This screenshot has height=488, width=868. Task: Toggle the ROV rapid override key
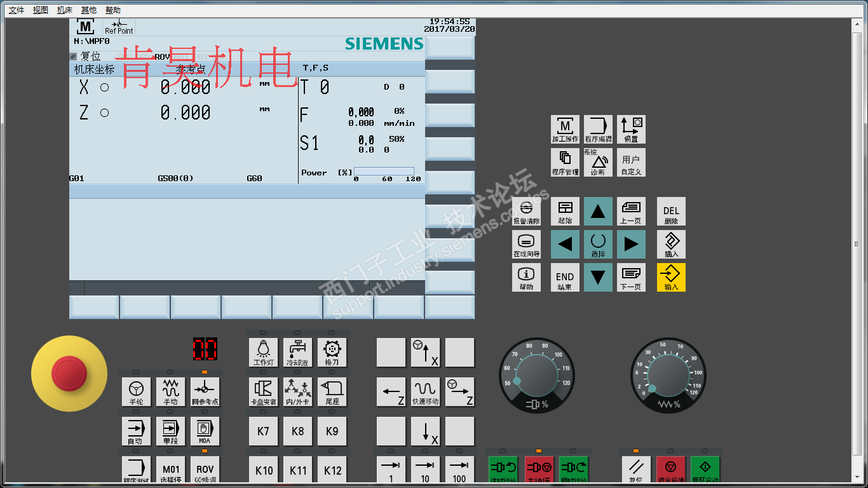205,470
